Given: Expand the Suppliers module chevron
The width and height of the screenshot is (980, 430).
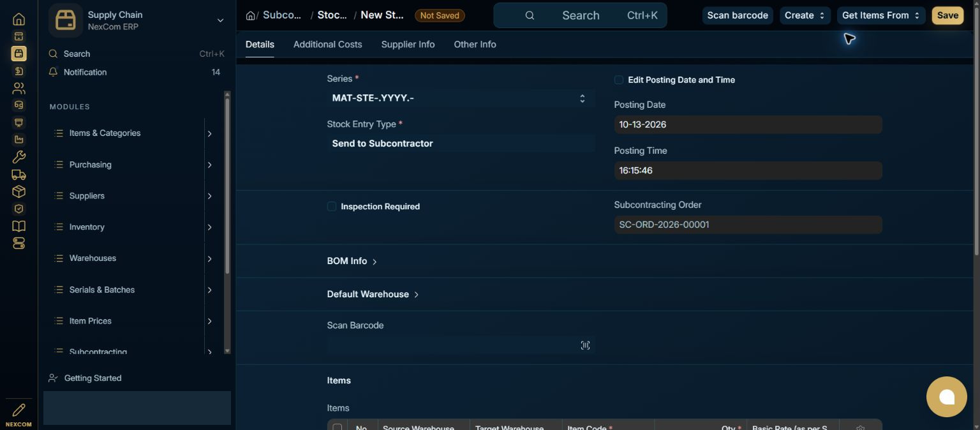Looking at the screenshot, I should pos(209,196).
